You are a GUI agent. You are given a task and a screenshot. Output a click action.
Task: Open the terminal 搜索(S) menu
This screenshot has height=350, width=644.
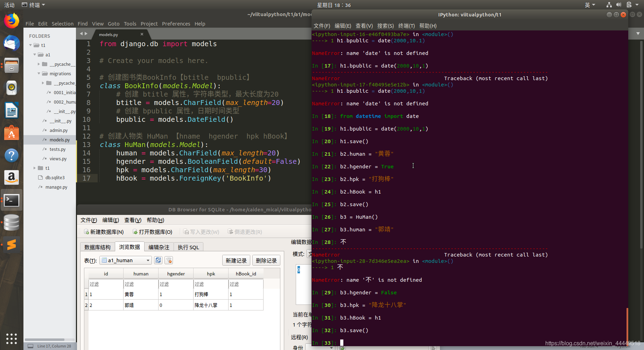click(385, 26)
